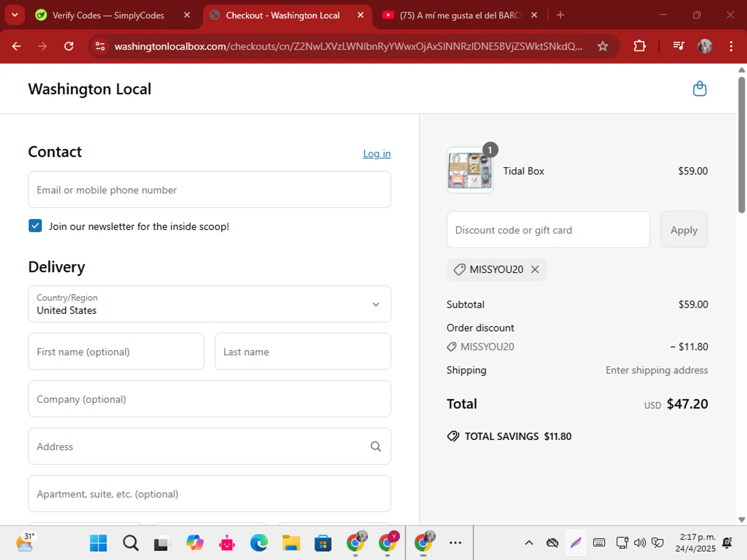
Task: Focus the Address field
Action: 210,447
